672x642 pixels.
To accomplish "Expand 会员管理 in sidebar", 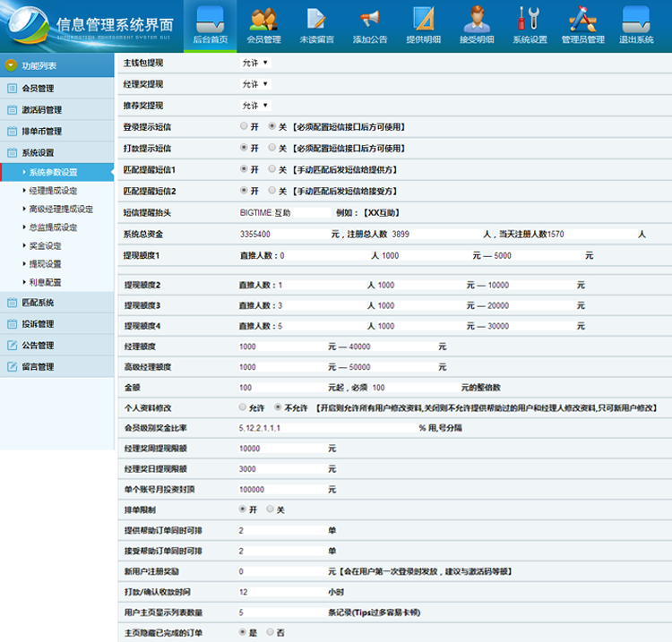I will pyautogui.click(x=57, y=89).
